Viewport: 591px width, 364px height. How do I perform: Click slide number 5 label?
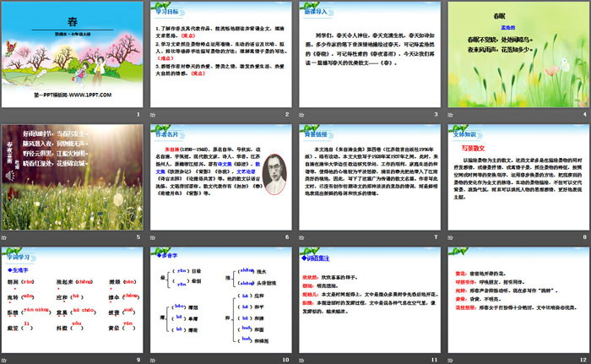click(x=138, y=236)
